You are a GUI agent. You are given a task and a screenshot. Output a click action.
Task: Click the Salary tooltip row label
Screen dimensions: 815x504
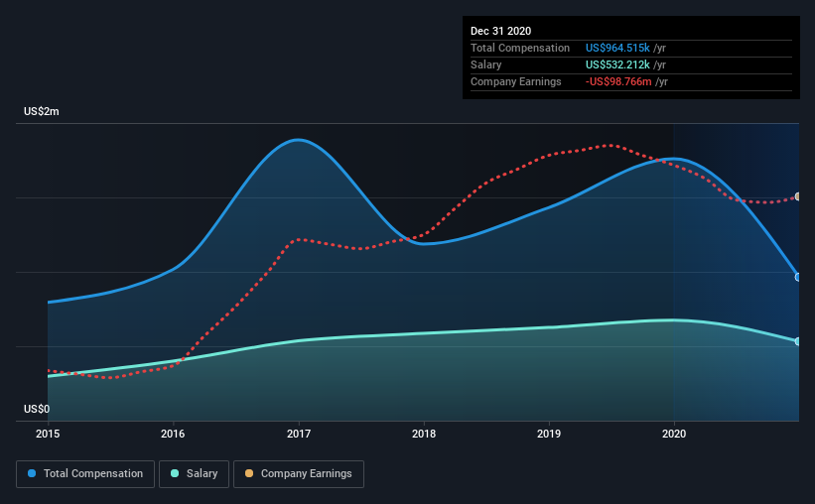486,64
